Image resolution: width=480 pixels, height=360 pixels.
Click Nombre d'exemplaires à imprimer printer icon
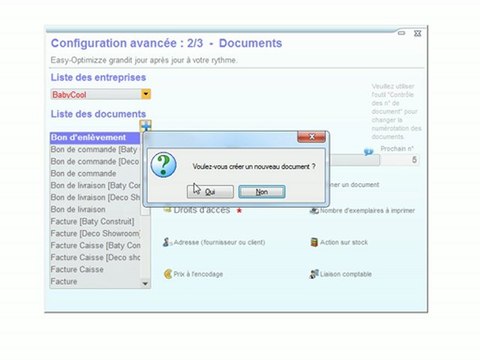[x=314, y=210]
